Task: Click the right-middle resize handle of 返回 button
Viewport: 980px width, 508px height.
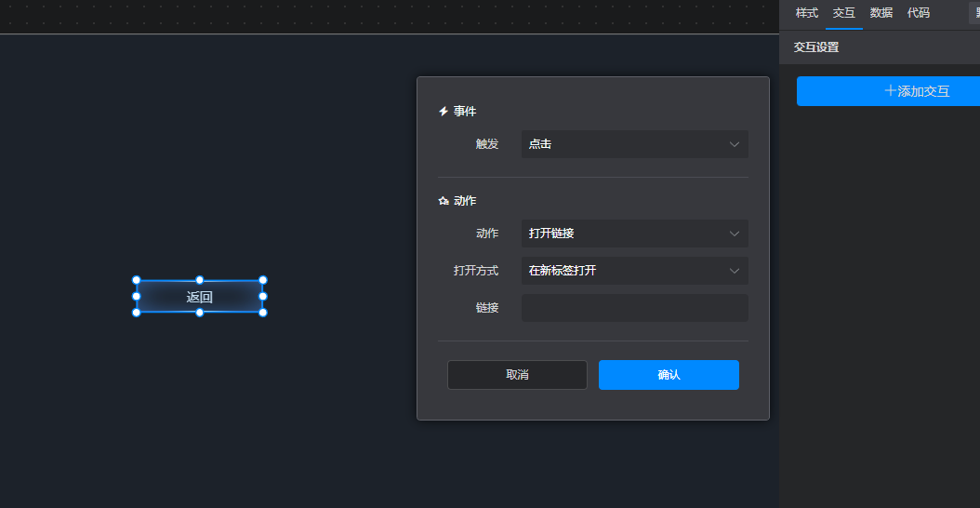Action: coord(263,296)
